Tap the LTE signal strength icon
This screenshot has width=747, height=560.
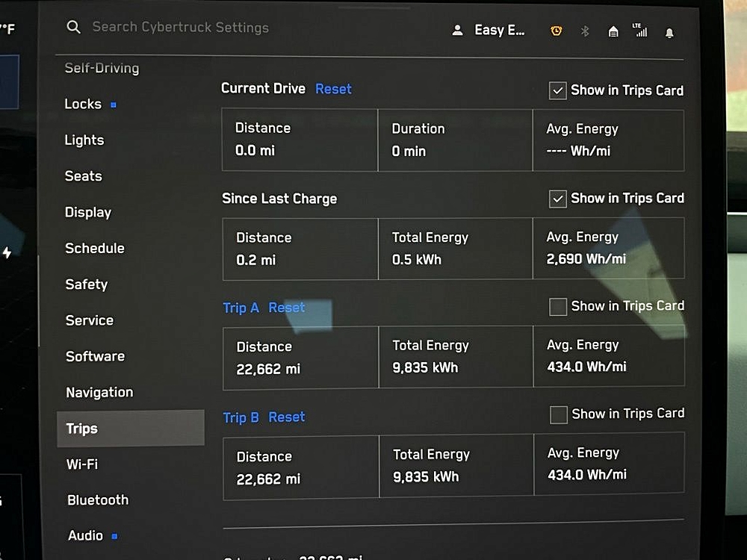[639, 31]
